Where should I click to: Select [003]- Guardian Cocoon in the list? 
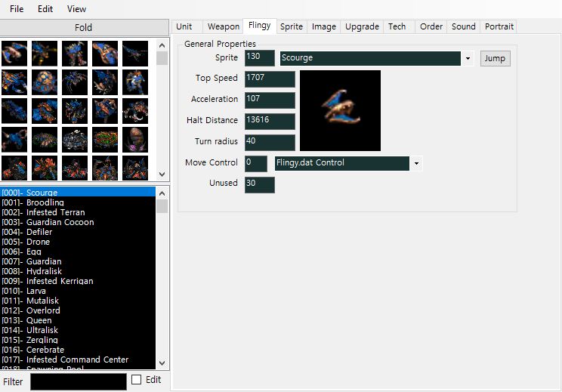pos(78,222)
